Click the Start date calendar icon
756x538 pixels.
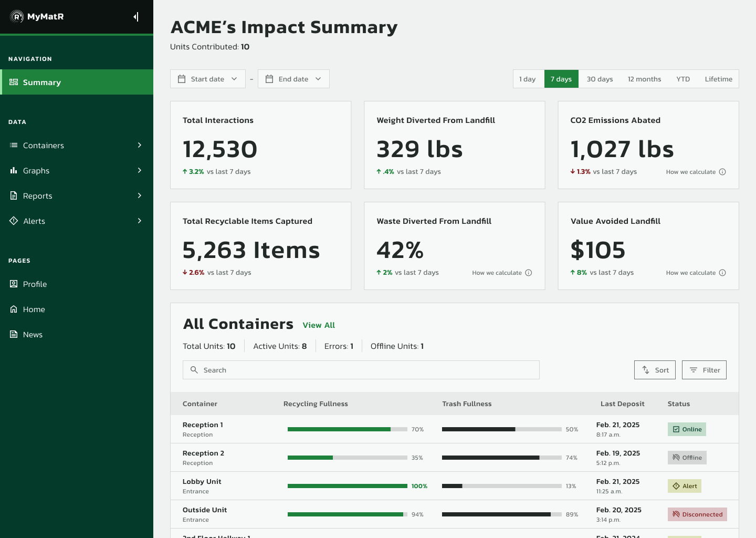point(182,79)
